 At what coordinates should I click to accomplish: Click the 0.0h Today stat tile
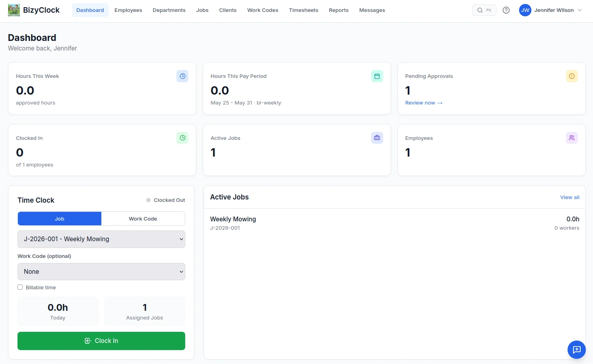tap(58, 312)
